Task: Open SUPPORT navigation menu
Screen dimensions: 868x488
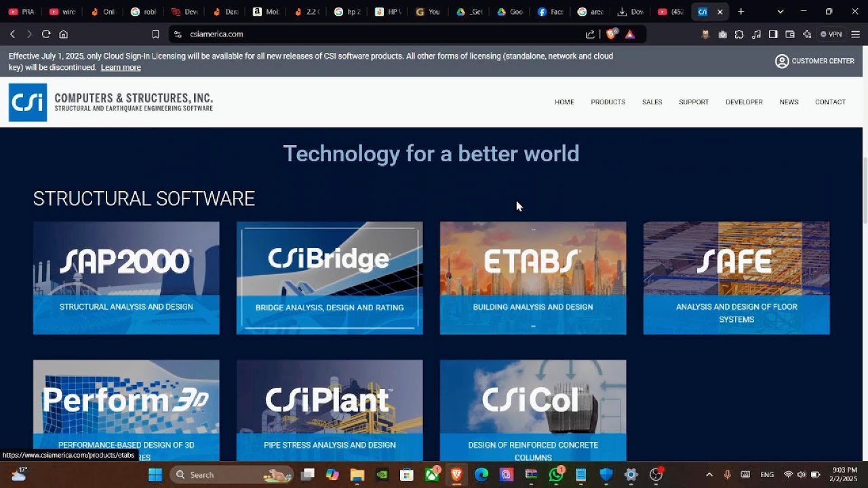Action: [694, 102]
